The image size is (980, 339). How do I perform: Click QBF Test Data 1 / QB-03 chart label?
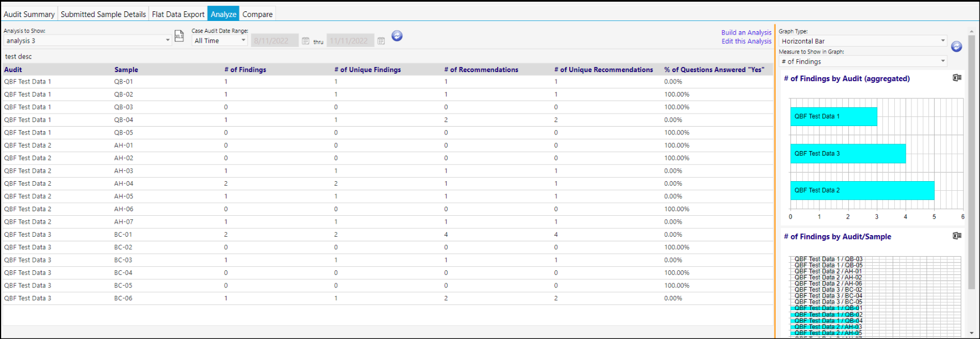click(x=828, y=259)
